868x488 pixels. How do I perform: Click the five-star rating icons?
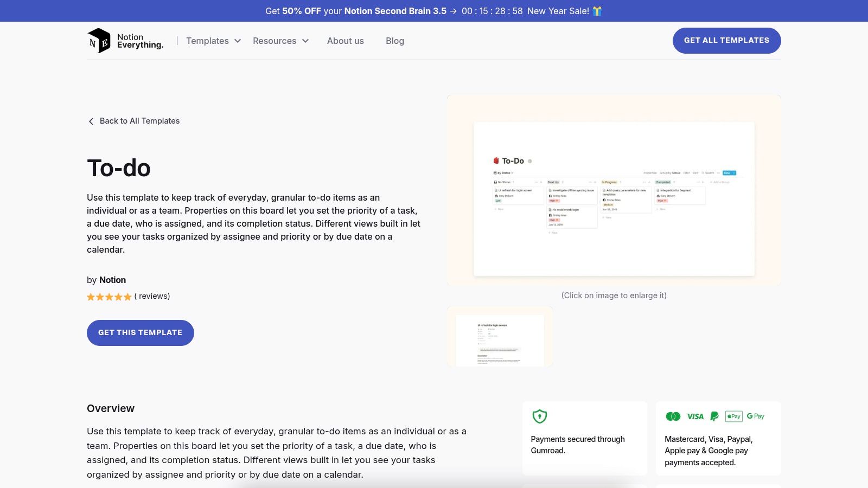tap(109, 297)
